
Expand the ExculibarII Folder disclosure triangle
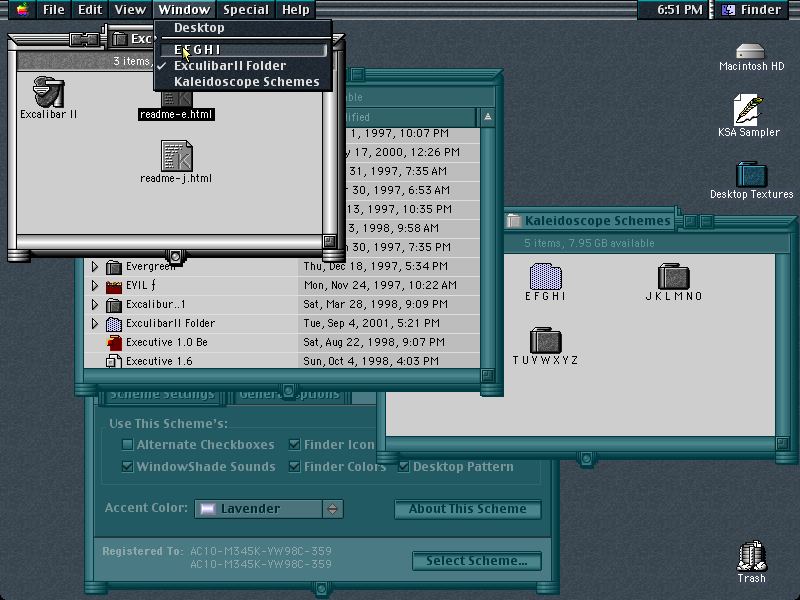click(95, 323)
